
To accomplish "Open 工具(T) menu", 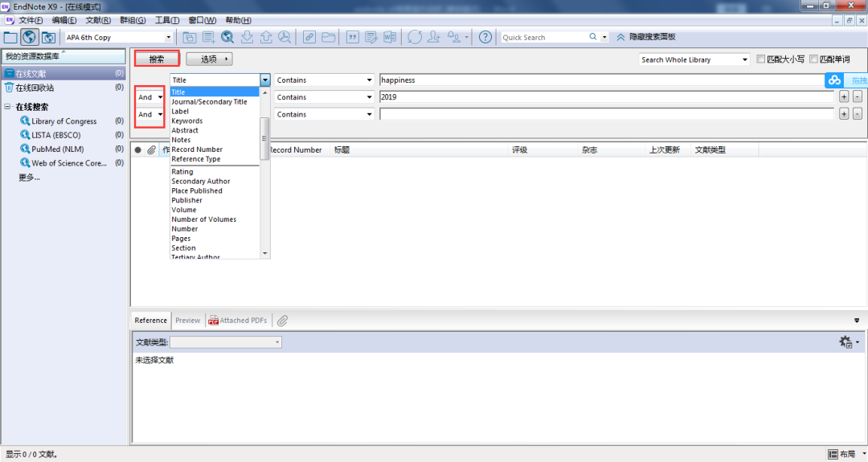I will pyautogui.click(x=167, y=20).
